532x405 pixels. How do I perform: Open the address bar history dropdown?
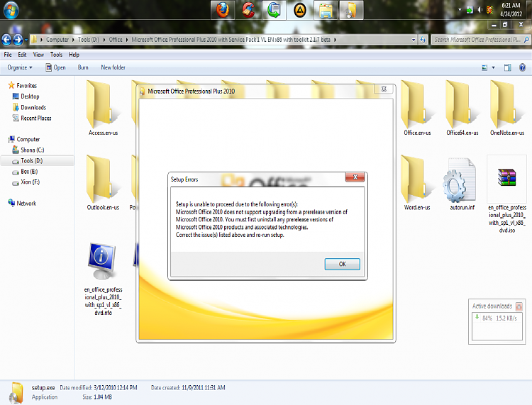coord(414,40)
